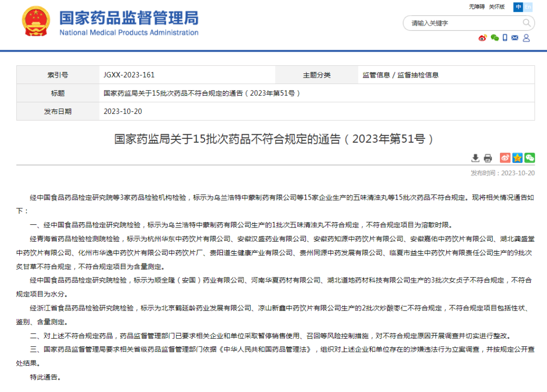The image size is (547, 392).
Task: Click the 索引号 label cell
Action: click(58, 75)
